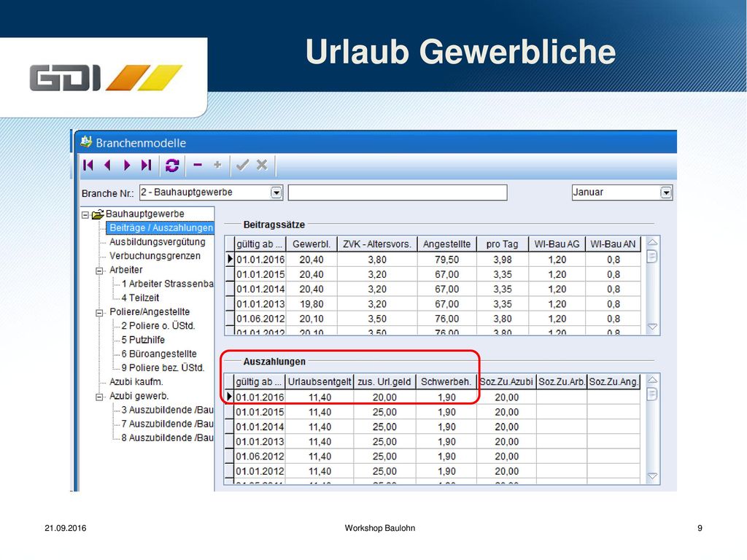Viewport: 747px width, 560px height.
Task: Click the Bauhauptgewerbe open folder icon
Action: (x=98, y=214)
